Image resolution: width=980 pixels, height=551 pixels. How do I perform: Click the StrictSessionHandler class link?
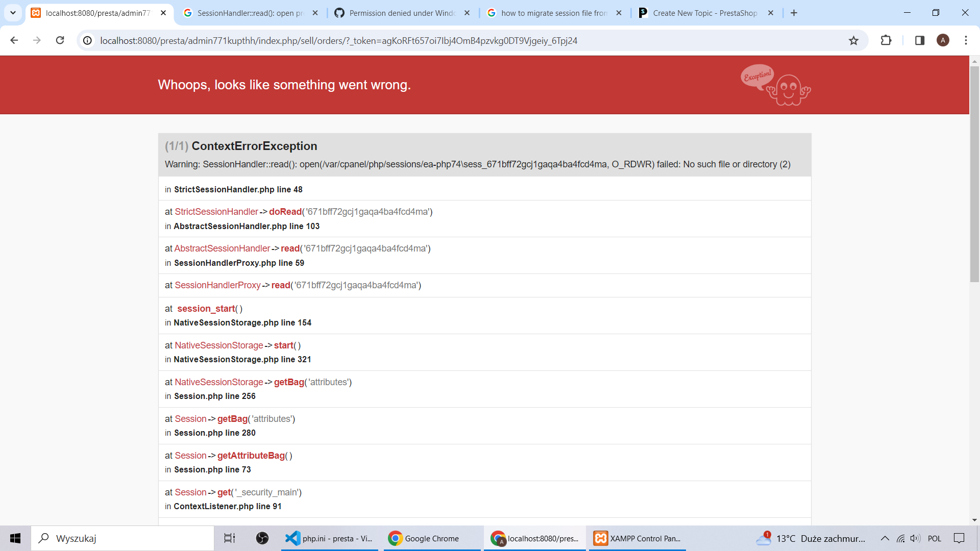point(216,212)
